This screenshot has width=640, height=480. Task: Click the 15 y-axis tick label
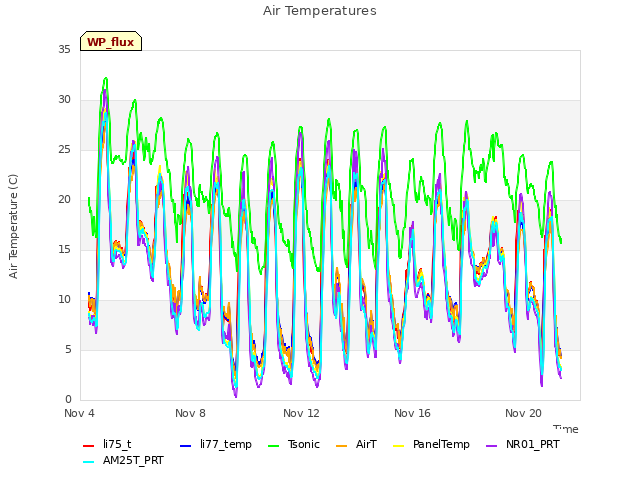pyautogui.click(x=64, y=249)
